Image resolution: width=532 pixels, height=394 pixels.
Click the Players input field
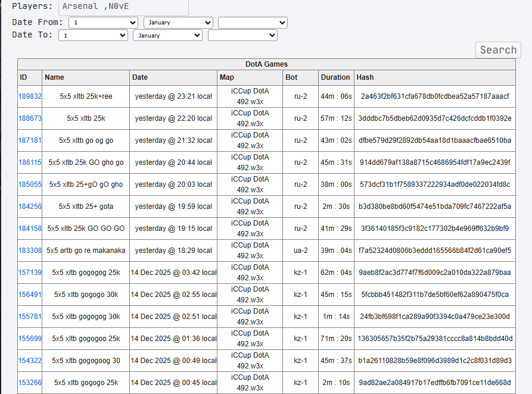tap(123, 7)
